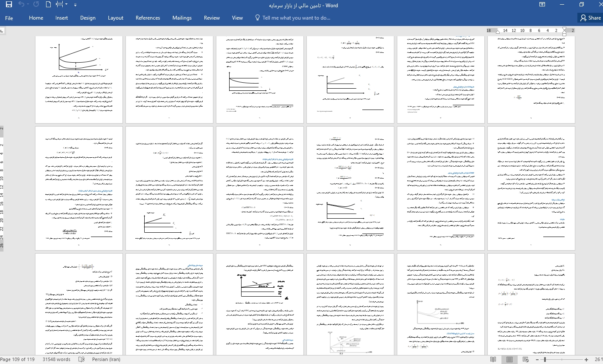Click the Save icon in title bar
This screenshot has width=603, height=364.
coord(9,5)
